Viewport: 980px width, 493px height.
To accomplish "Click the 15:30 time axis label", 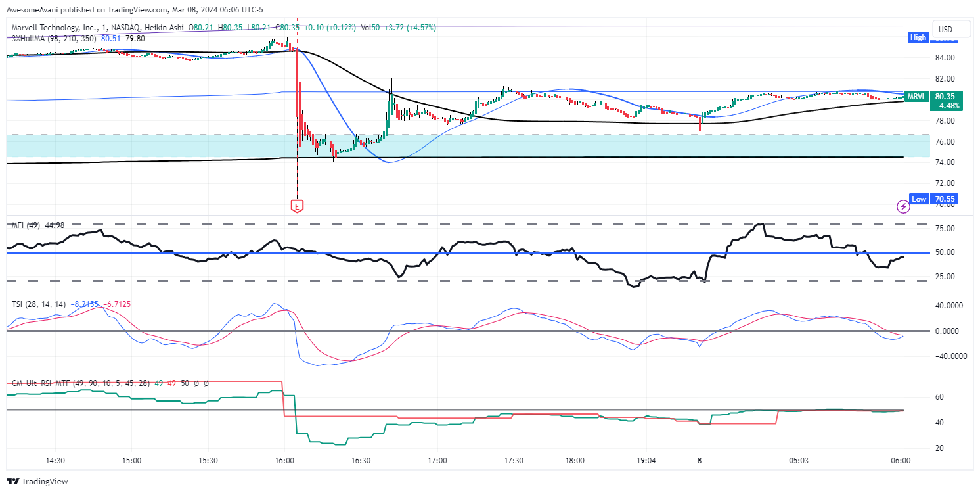I will [208, 461].
